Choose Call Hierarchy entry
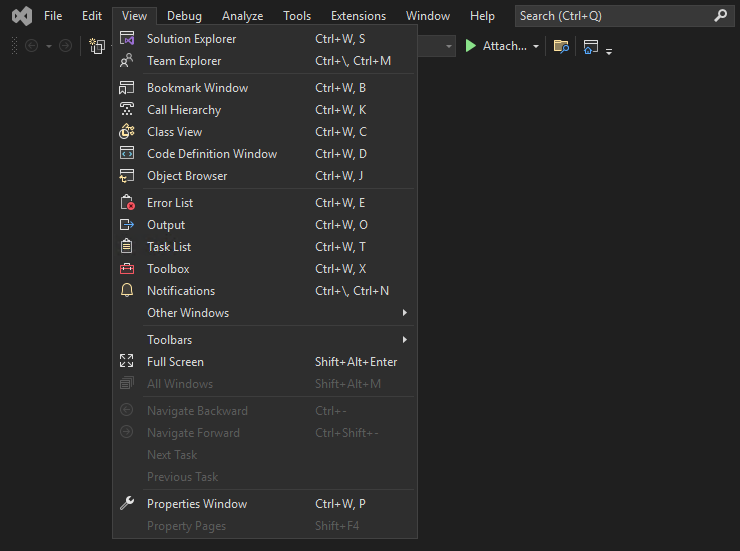This screenshot has height=551, width=740. pyautogui.click(x=265, y=110)
